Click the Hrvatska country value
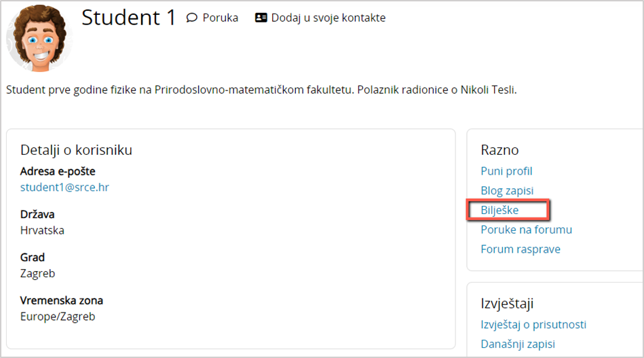This screenshot has height=358, width=644. point(42,230)
